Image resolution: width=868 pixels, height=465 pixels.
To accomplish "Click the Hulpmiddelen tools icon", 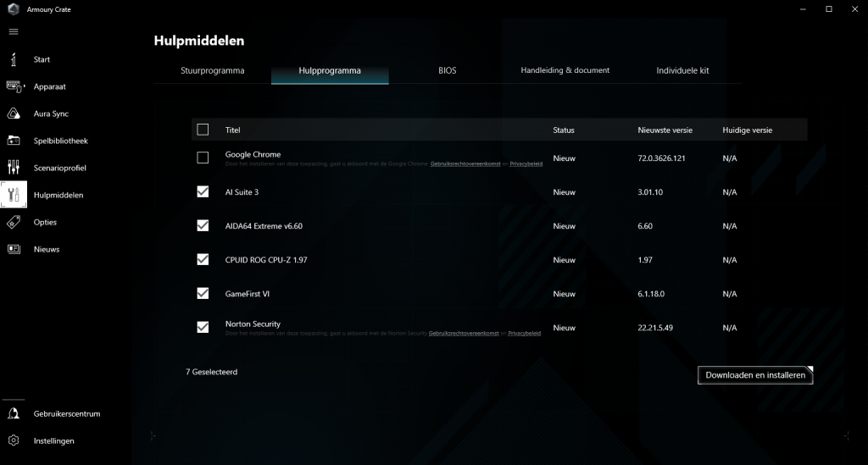I will pos(14,195).
